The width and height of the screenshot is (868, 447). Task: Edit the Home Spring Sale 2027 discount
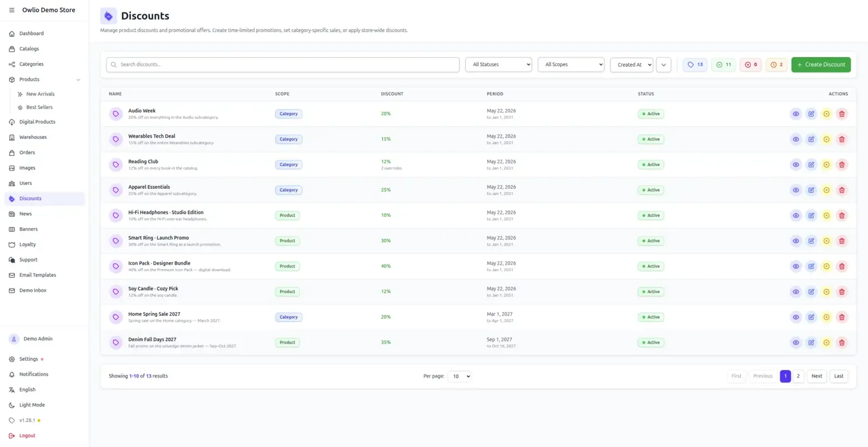coord(811,317)
